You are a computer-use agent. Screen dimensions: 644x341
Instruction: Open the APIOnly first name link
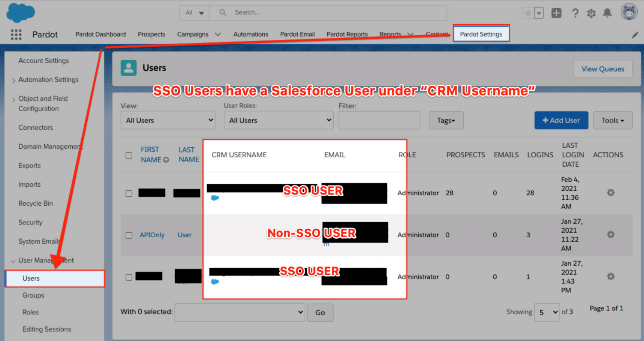[x=152, y=235]
